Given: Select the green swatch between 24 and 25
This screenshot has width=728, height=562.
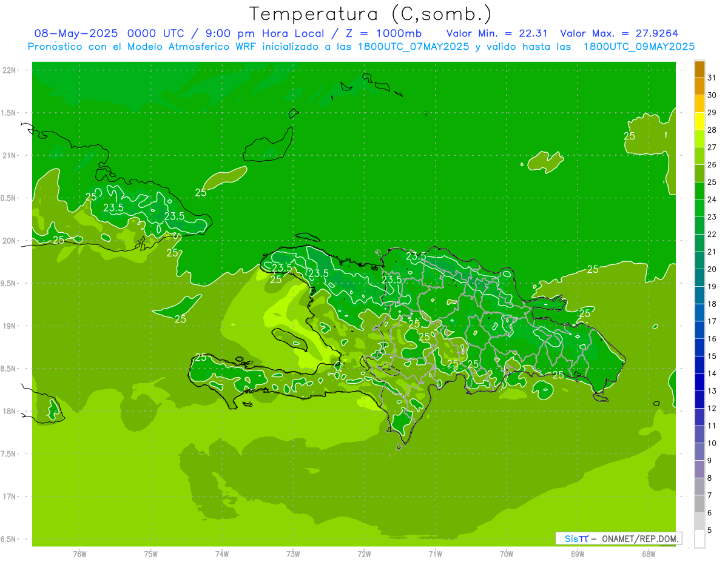Looking at the screenshot, I should coord(699,190).
